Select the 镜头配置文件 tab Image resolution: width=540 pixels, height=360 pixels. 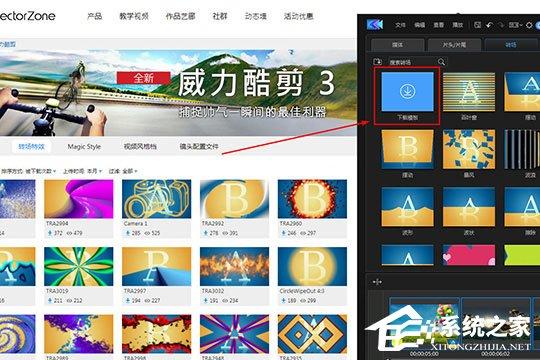pos(199,146)
